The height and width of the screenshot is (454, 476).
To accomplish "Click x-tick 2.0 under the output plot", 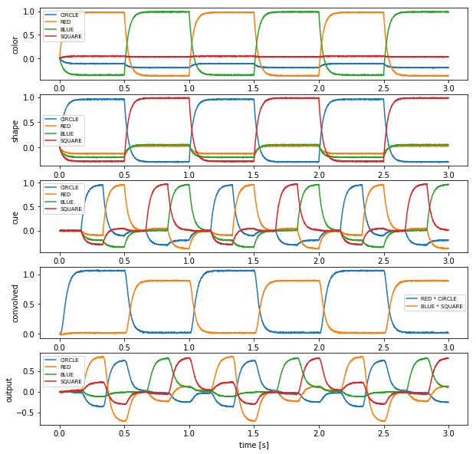I will (319, 433).
